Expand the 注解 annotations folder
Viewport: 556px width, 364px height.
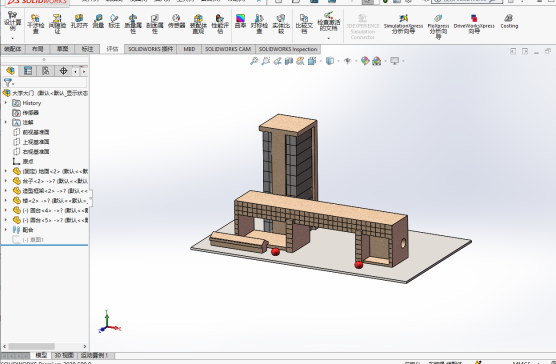(x=6, y=122)
